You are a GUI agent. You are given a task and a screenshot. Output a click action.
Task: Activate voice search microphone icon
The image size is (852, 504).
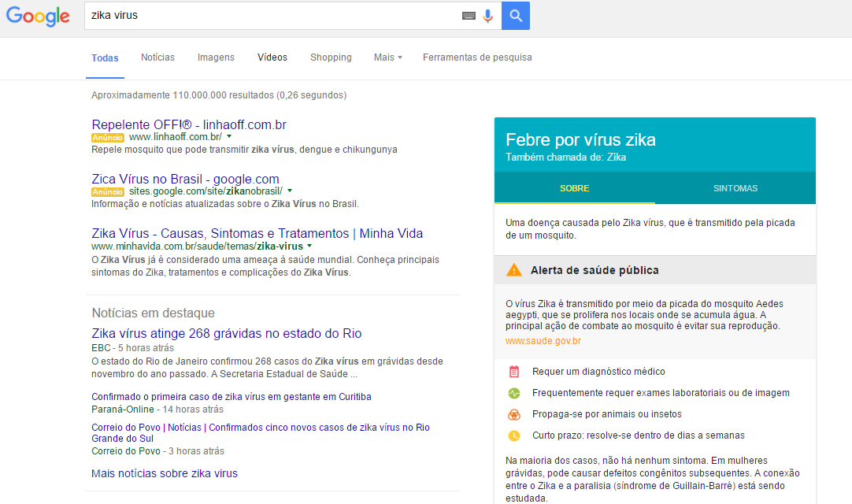pos(488,16)
